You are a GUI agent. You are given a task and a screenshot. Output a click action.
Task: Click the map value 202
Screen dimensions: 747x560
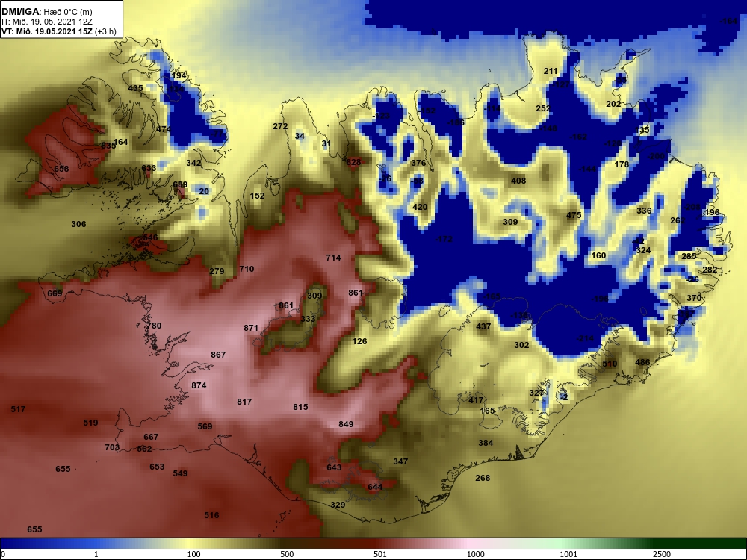point(613,104)
